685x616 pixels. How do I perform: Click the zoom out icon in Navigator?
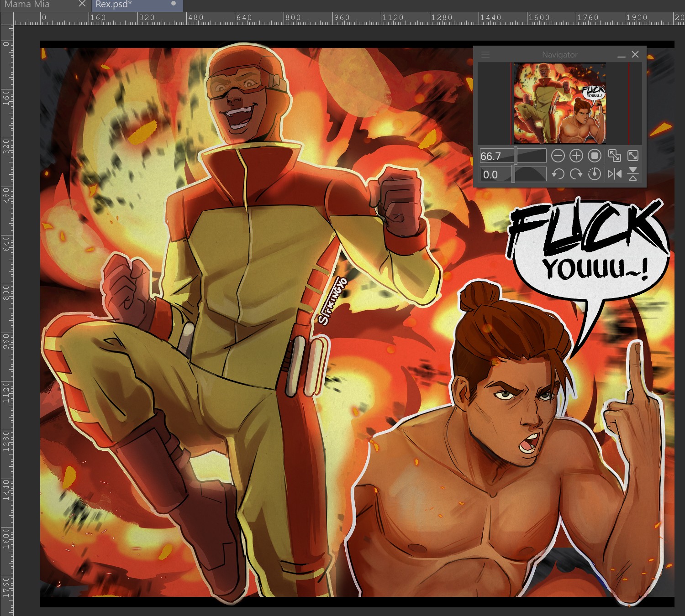(558, 156)
